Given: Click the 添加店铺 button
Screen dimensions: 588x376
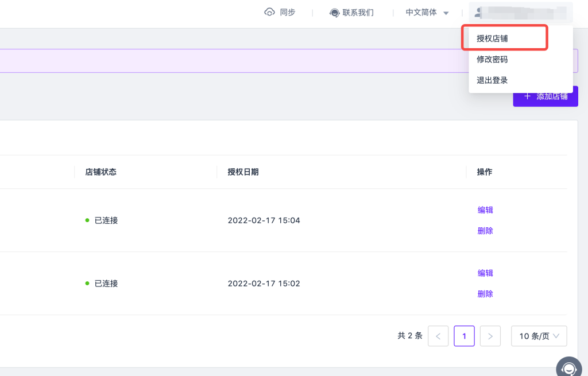Looking at the screenshot, I should coord(551,96).
